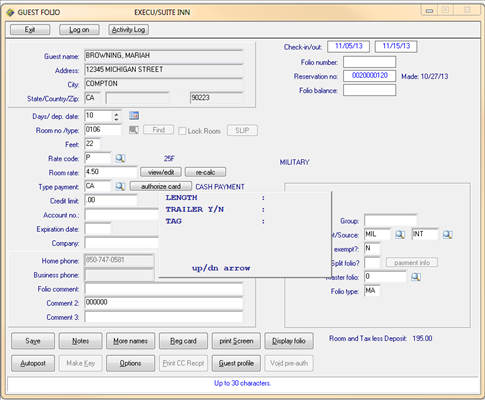This screenshot has width=485, height=400.
Task: Select the Folio comment field
Action: pyautogui.click(x=164, y=289)
